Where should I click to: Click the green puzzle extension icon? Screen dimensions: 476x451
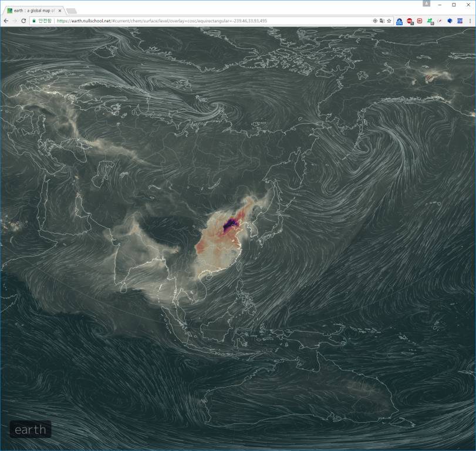click(430, 21)
